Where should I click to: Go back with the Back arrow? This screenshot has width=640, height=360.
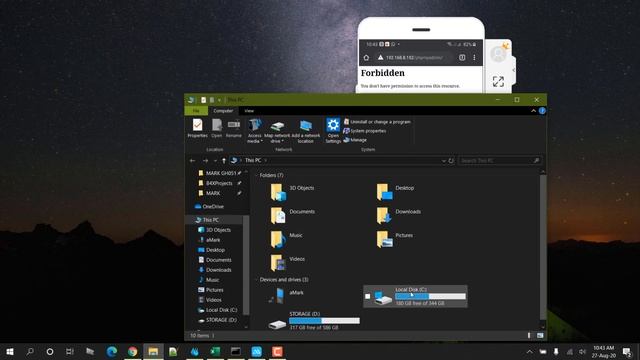tap(193, 161)
